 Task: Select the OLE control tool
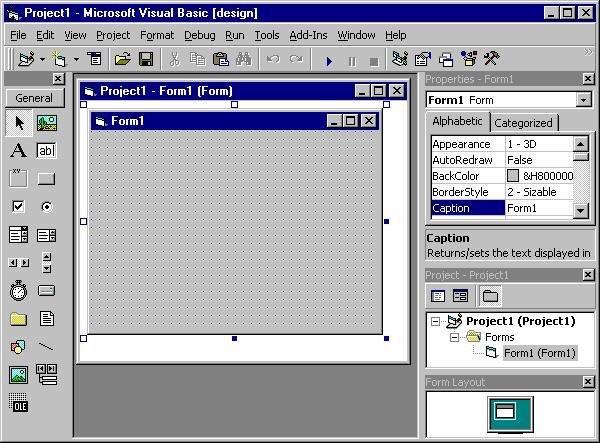pos(18,402)
